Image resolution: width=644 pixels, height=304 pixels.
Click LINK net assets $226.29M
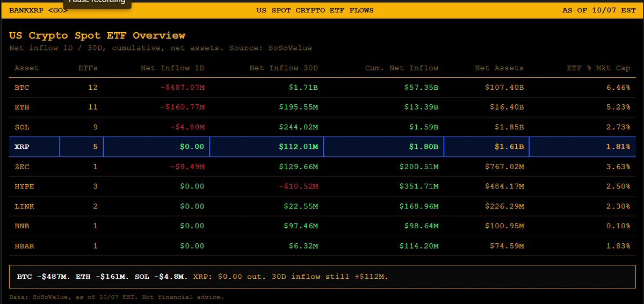pyautogui.click(x=504, y=206)
